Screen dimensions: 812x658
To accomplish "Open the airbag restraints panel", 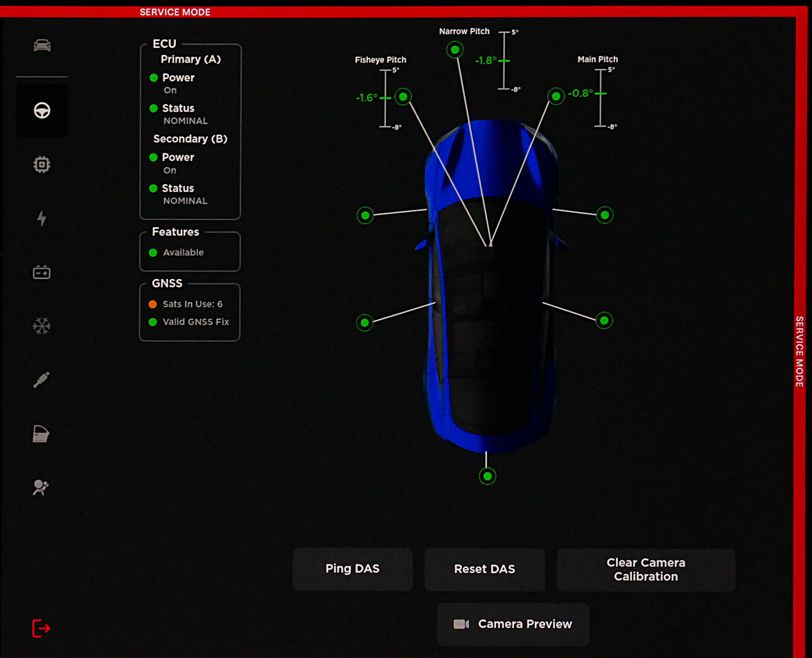I will (41, 487).
